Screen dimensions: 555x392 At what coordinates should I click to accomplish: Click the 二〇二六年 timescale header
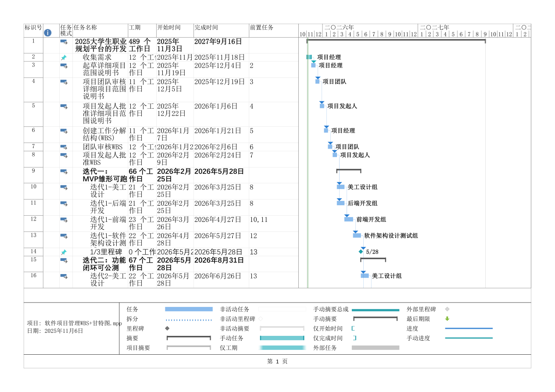pos(339,27)
